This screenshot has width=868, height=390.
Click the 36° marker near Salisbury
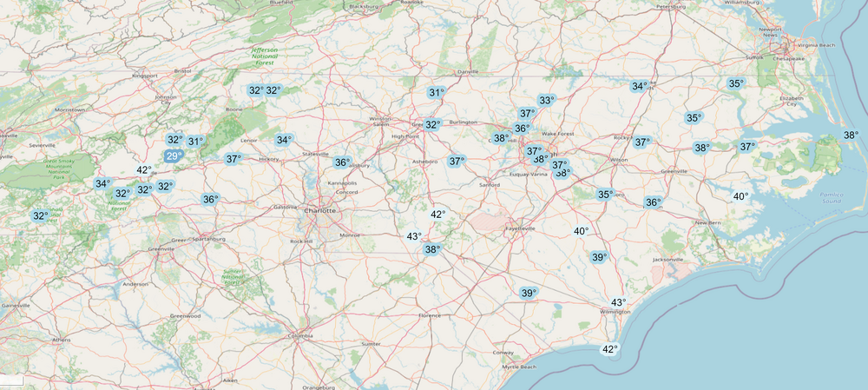[x=342, y=162]
